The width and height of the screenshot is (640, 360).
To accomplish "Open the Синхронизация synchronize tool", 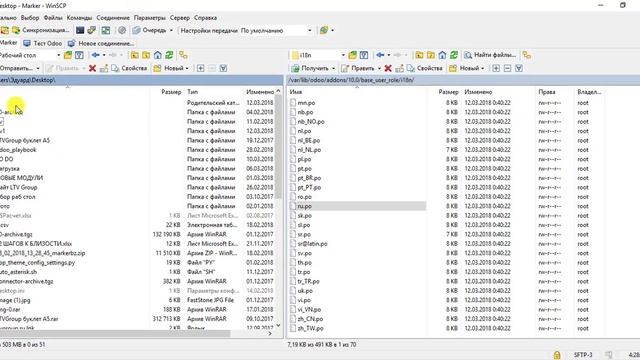I will tap(40, 30).
